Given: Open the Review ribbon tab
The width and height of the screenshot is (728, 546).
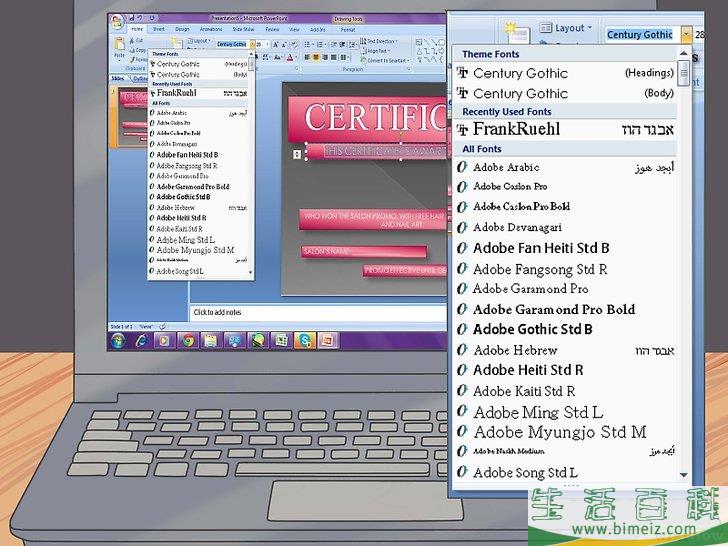Looking at the screenshot, I should [x=272, y=29].
